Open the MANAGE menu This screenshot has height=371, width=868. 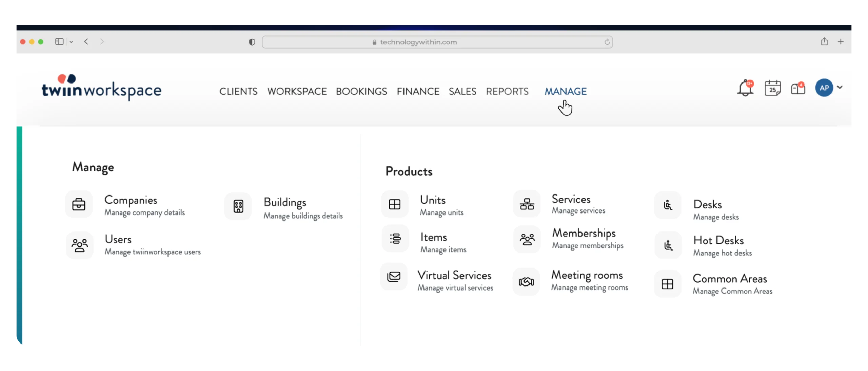coord(565,91)
